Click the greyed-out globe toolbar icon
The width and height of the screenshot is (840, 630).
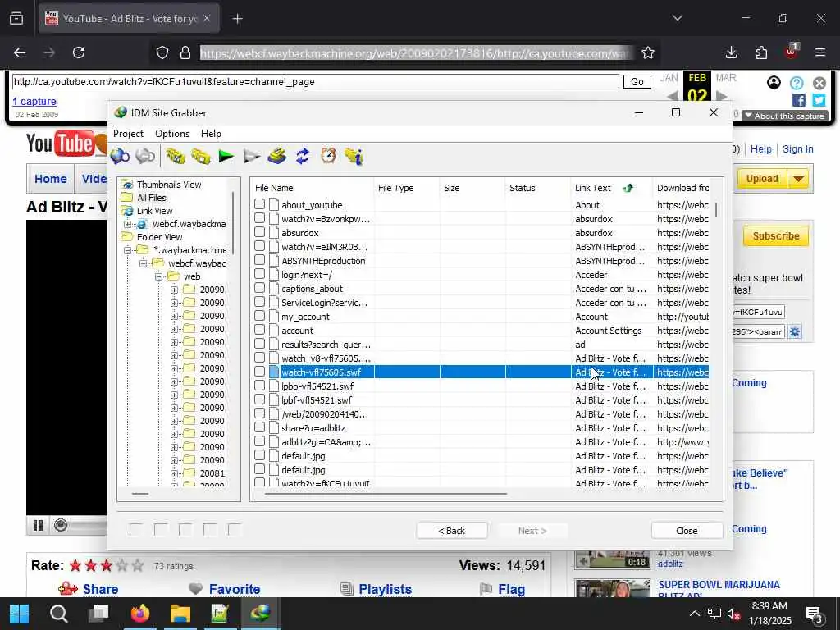[x=145, y=157]
